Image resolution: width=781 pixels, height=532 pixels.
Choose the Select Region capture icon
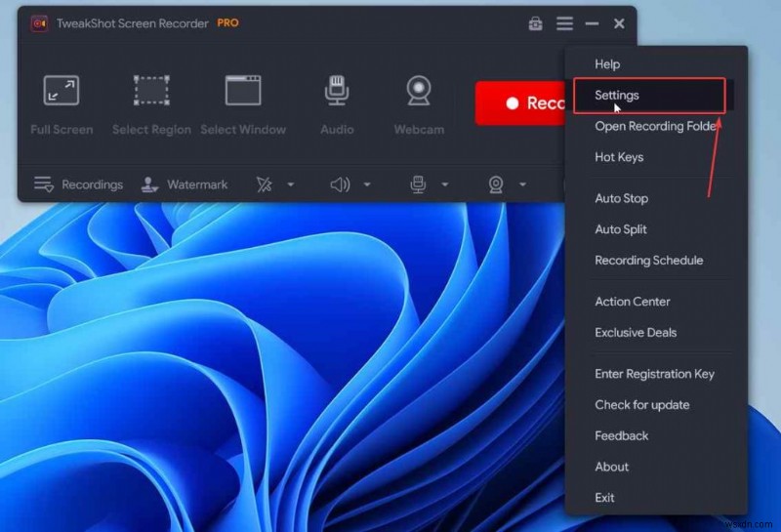tap(151, 90)
